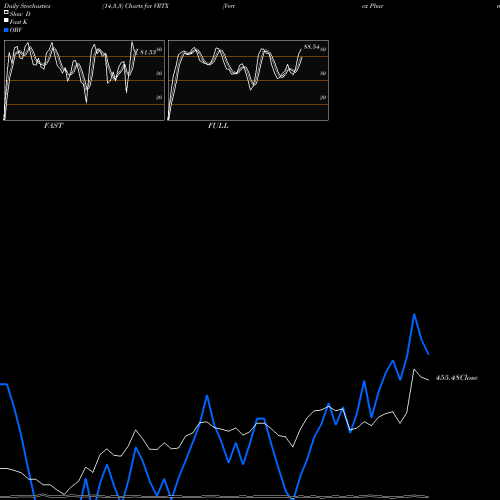Screen dimensions: 500x500
Task: Click the Fast K legend label
Action: 19,22
